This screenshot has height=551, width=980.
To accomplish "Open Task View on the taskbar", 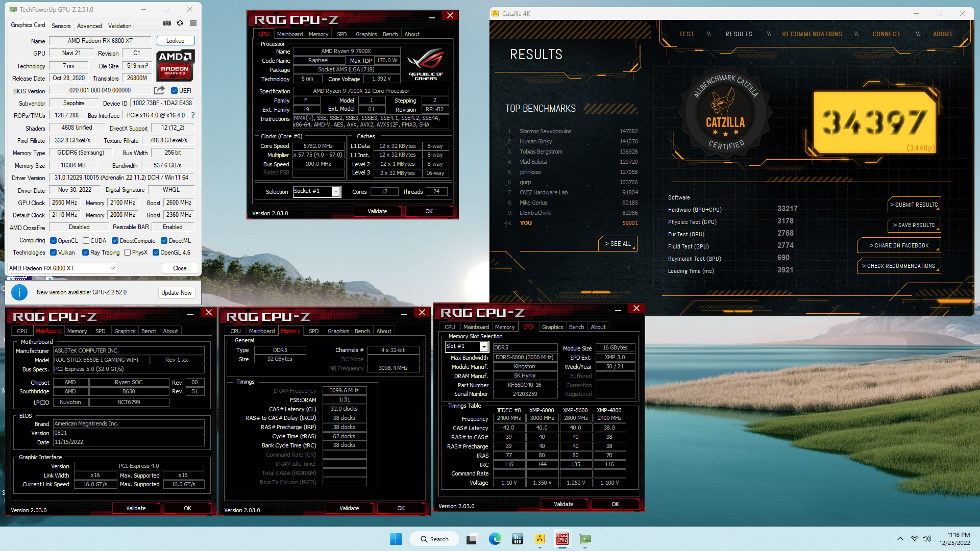I will 472,539.
